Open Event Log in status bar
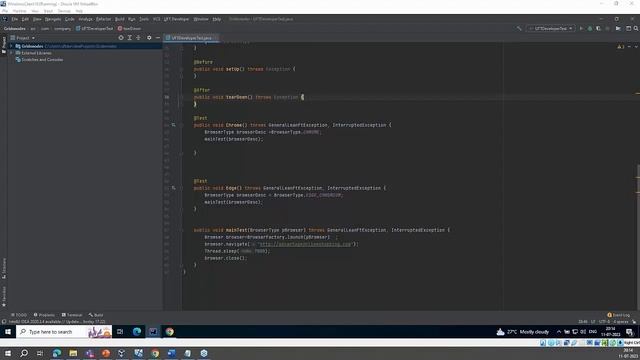The width and height of the screenshot is (640, 360). point(618,315)
